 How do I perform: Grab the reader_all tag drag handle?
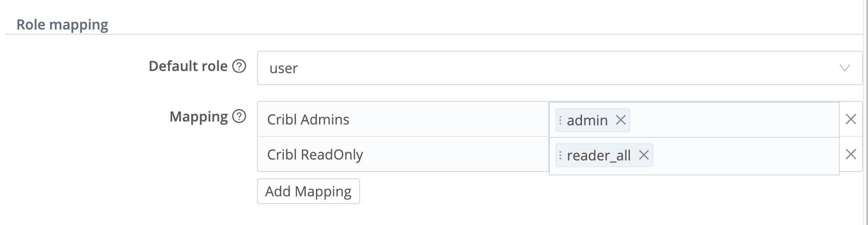click(560, 155)
